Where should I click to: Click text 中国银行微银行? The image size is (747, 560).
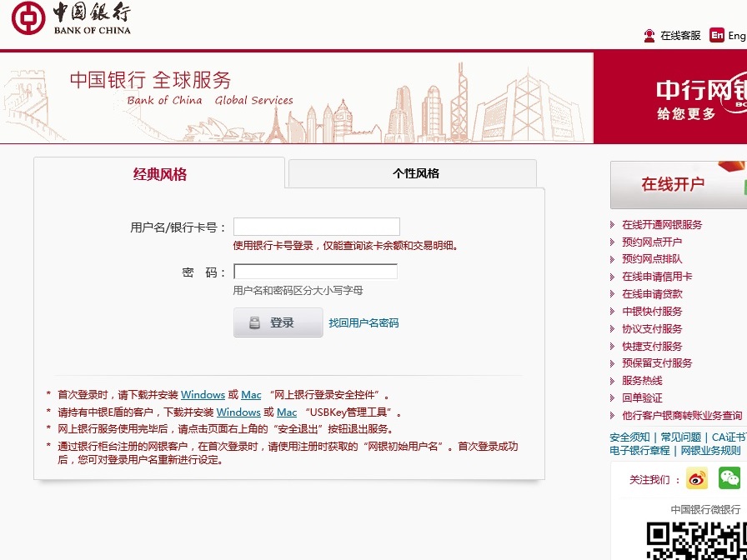[705, 509]
